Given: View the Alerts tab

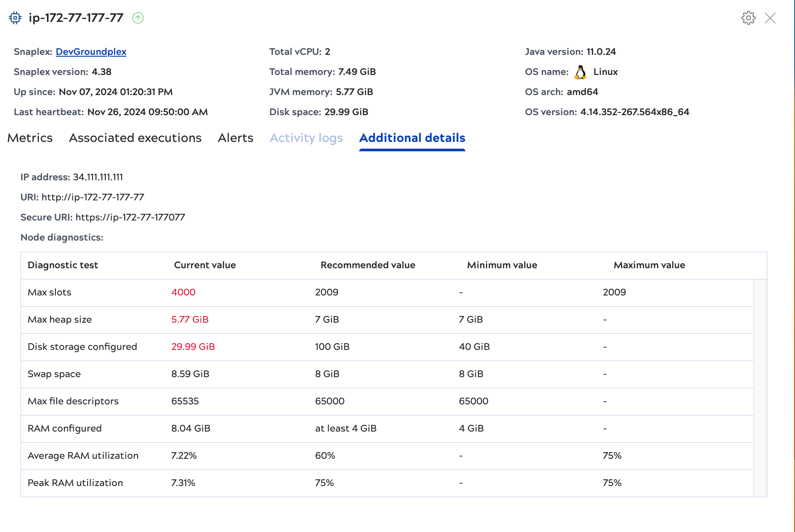Looking at the screenshot, I should tap(235, 138).
